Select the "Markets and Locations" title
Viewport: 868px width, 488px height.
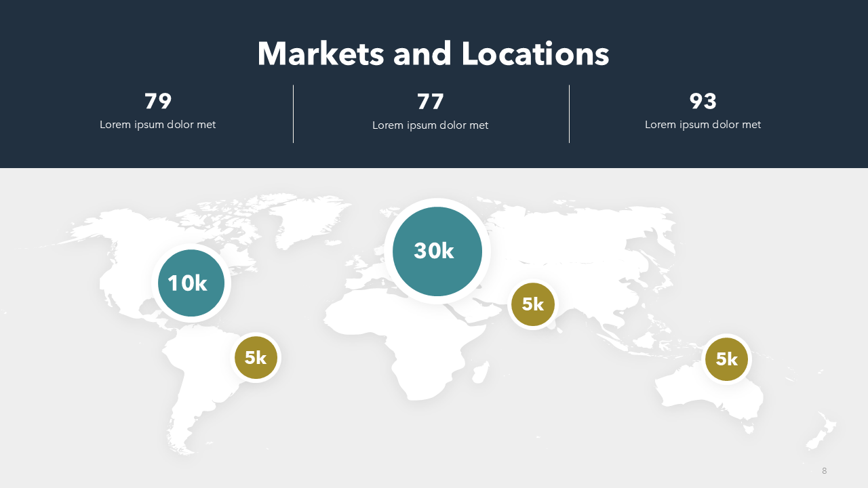433,54
